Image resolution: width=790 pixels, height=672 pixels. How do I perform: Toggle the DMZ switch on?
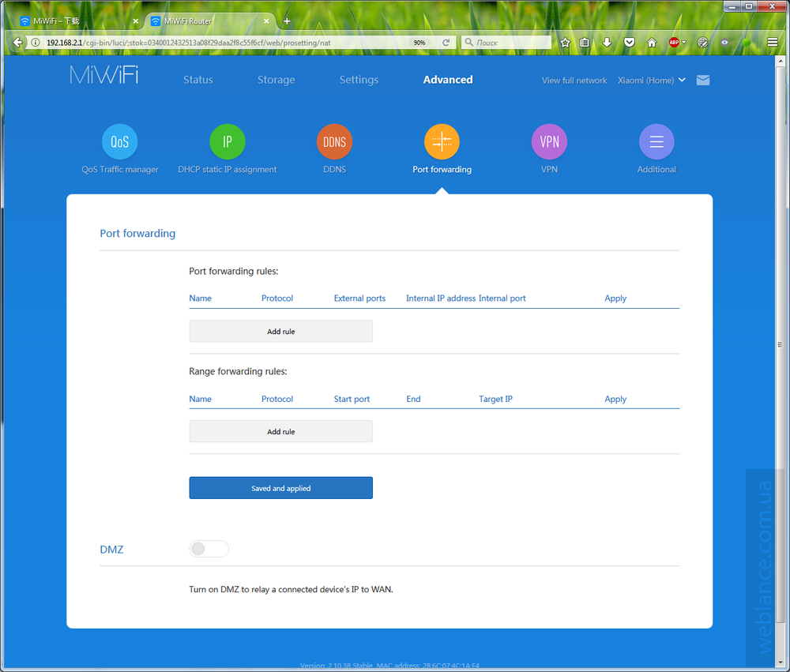pyautogui.click(x=209, y=549)
